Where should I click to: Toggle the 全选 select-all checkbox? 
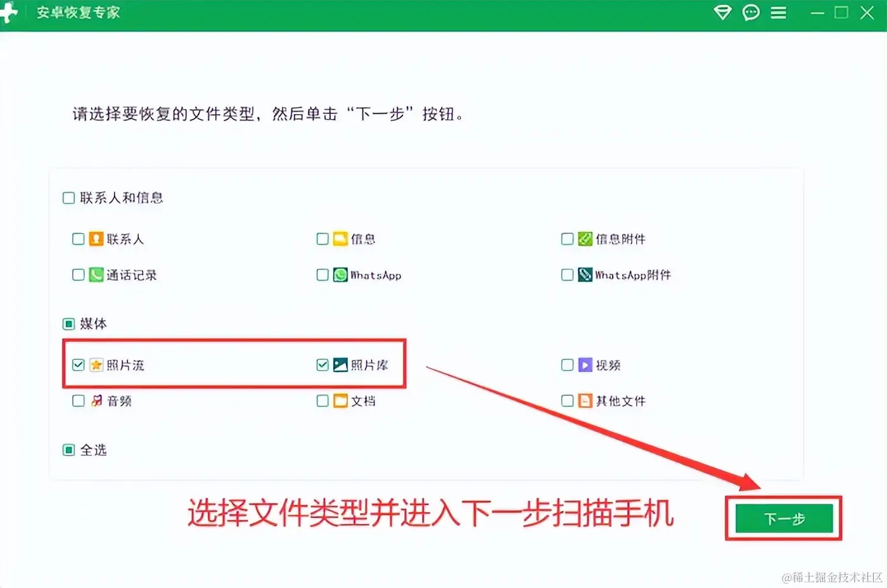click(68, 451)
